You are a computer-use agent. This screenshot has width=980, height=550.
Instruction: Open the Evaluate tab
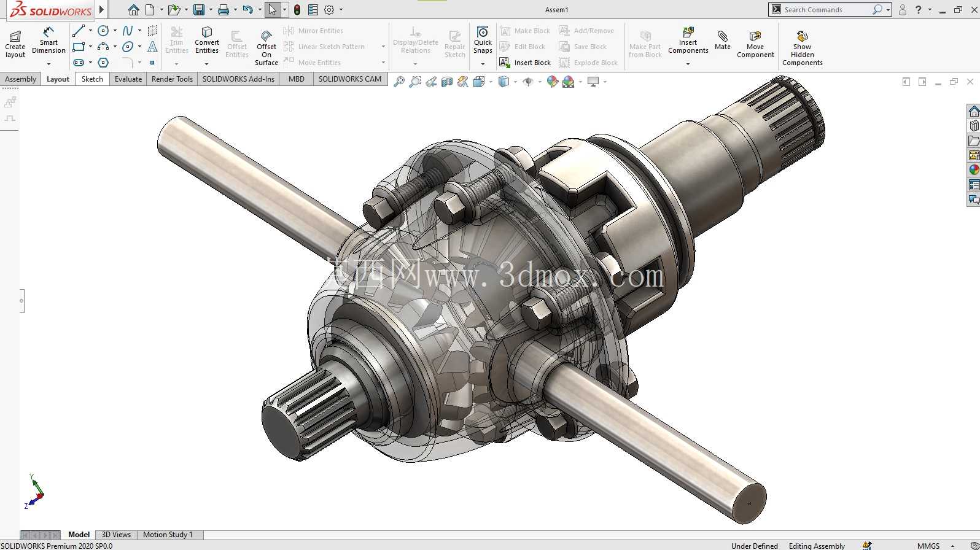(128, 79)
